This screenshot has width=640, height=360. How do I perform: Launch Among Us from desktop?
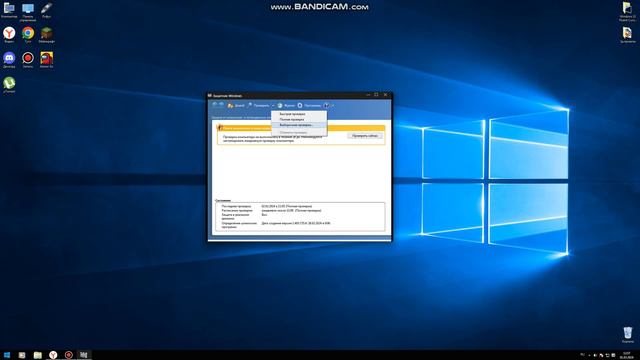click(x=47, y=60)
